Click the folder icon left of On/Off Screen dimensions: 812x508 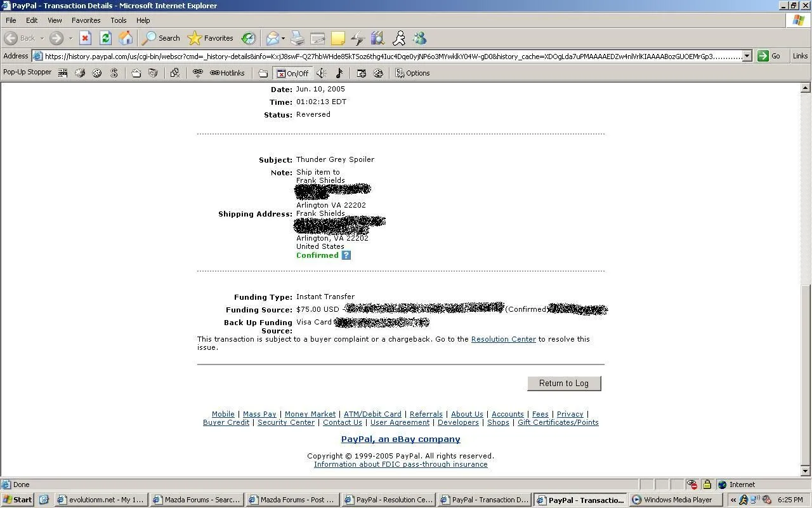pyautogui.click(x=263, y=73)
